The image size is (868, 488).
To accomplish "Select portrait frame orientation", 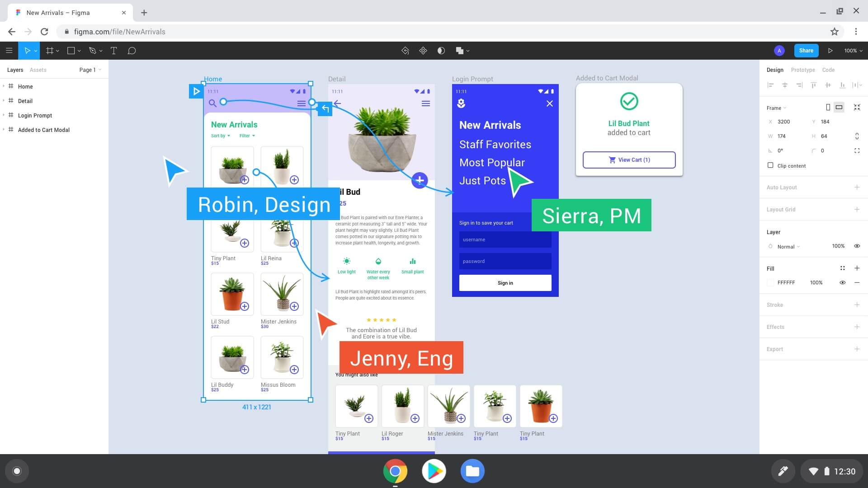I will [828, 107].
